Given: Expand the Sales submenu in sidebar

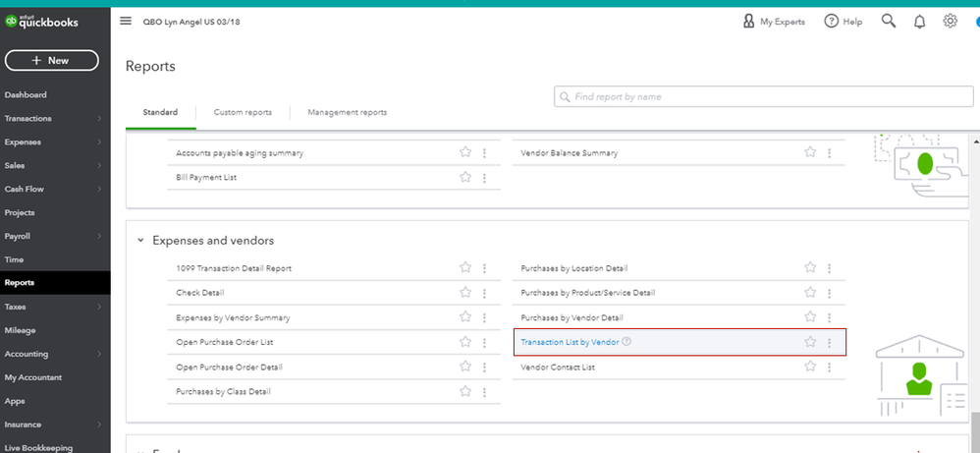Looking at the screenshot, I should [x=98, y=166].
